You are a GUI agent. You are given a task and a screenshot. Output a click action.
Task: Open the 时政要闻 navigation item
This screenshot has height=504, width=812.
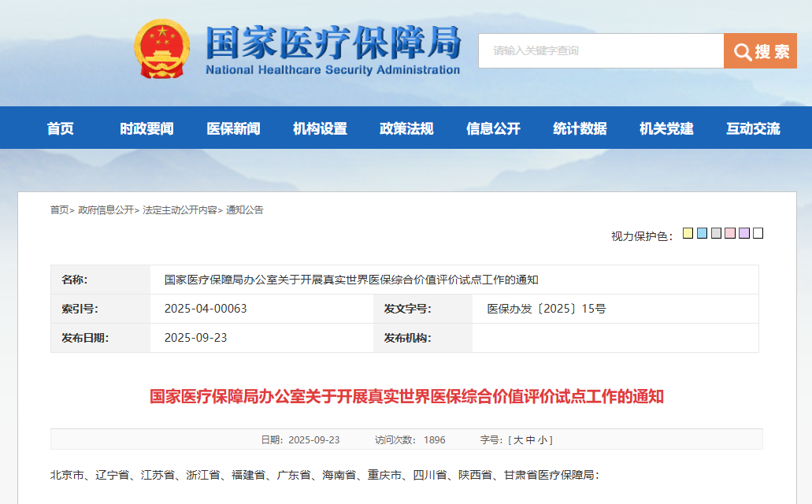tap(146, 128)
